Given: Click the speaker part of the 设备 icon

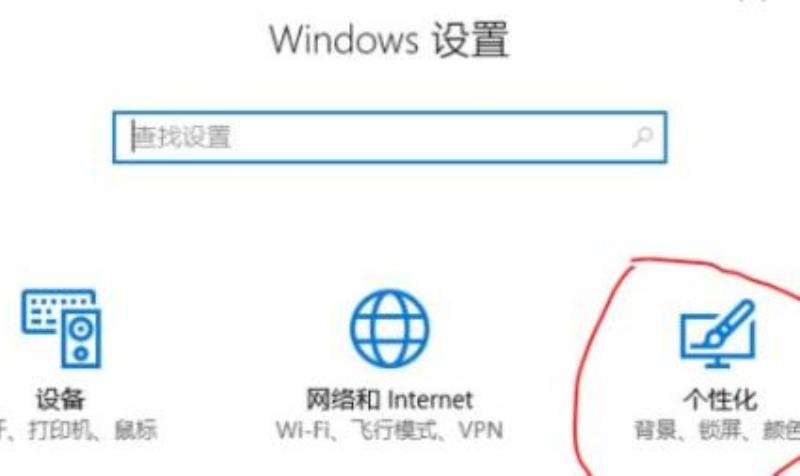Looking at the screenshot, I should coord(81,339).
